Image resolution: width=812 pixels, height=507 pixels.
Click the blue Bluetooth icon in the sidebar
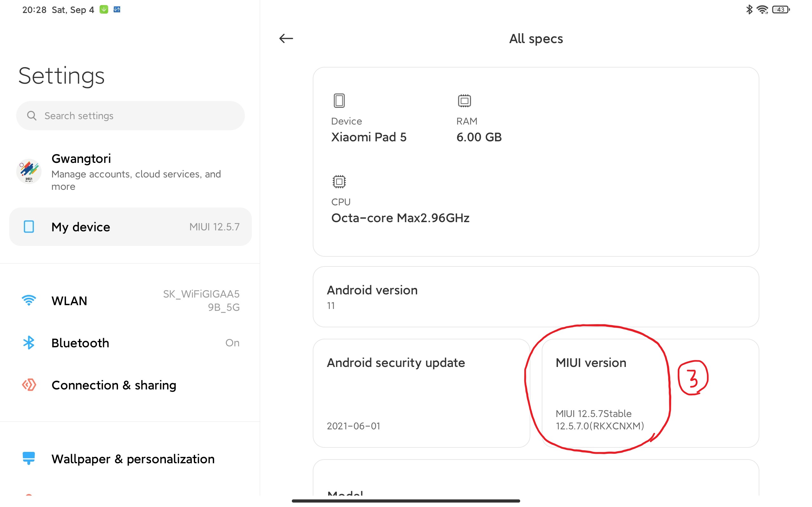pyautogui.click(x=29, y=343)
